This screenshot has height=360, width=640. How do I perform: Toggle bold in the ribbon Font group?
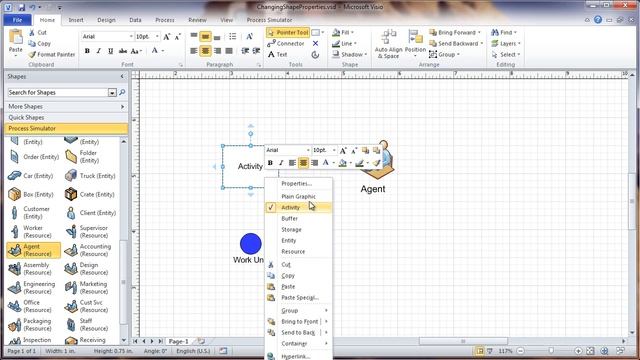(87, 51)
